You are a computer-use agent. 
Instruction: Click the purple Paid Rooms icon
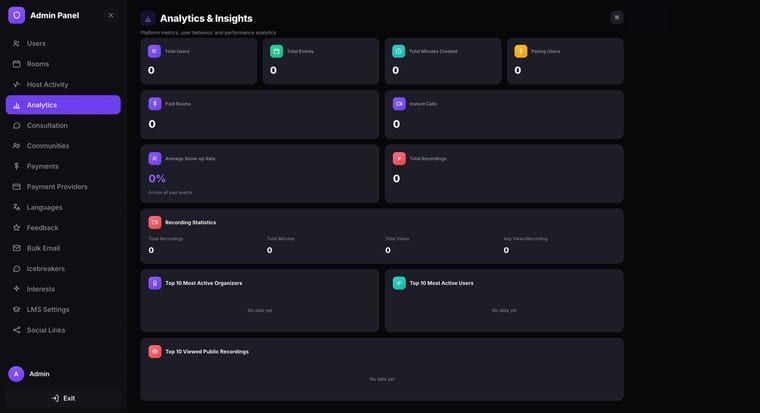pyautogui.click(x=155, y=104)
